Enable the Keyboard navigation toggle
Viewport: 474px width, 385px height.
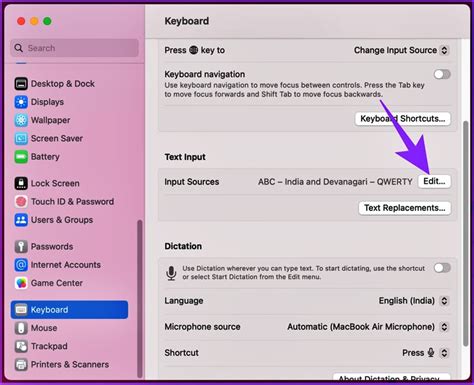point(442,74)
